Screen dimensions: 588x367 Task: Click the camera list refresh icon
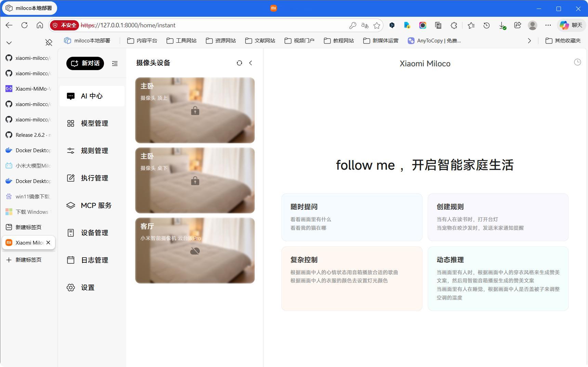click(239, 63)
